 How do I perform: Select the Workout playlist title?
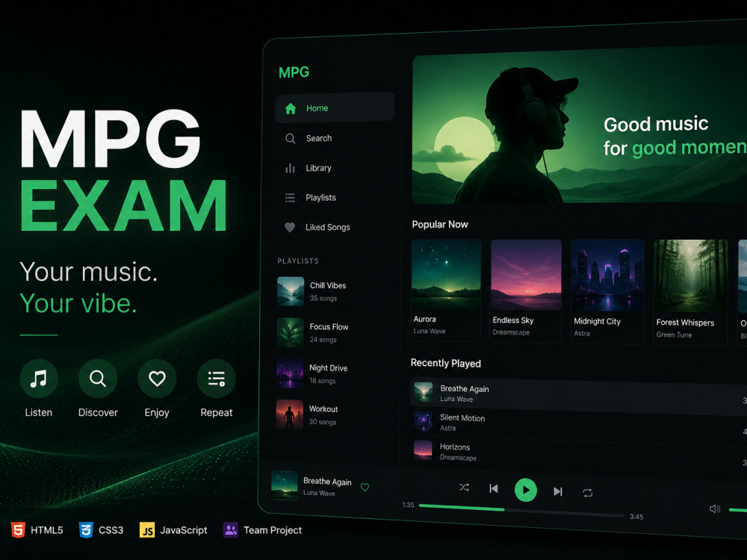click(323, 408)
